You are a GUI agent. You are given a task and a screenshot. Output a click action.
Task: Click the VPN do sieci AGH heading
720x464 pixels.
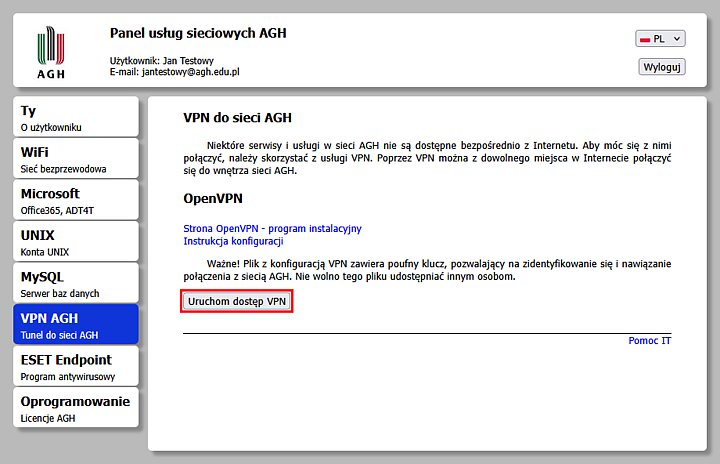(237, 118)
